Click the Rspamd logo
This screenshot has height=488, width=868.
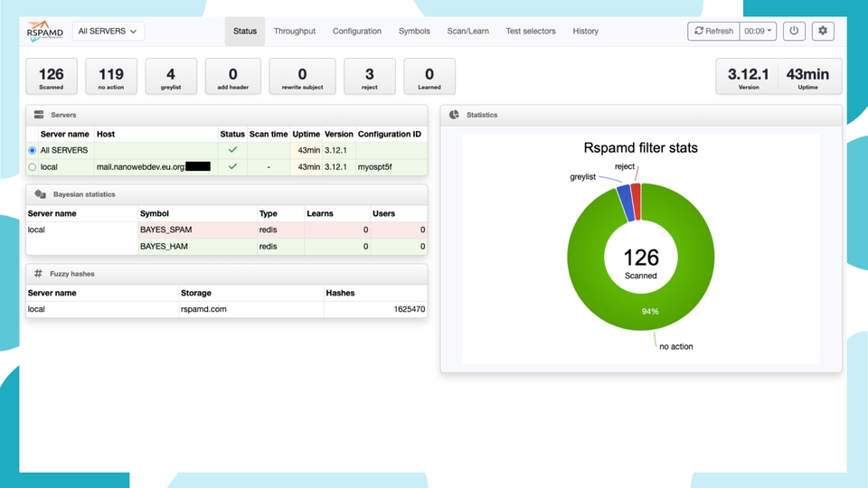point(45,31)
